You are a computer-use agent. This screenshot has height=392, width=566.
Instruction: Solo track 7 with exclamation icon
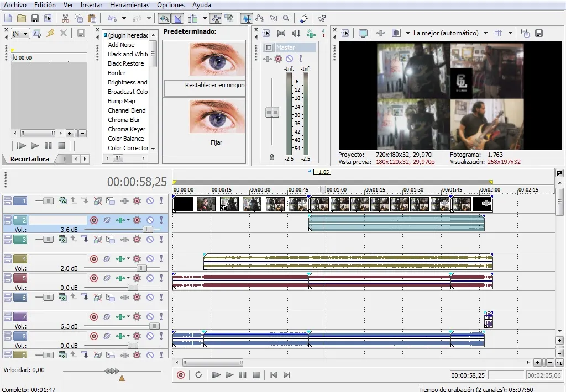(x=161, y=317)
